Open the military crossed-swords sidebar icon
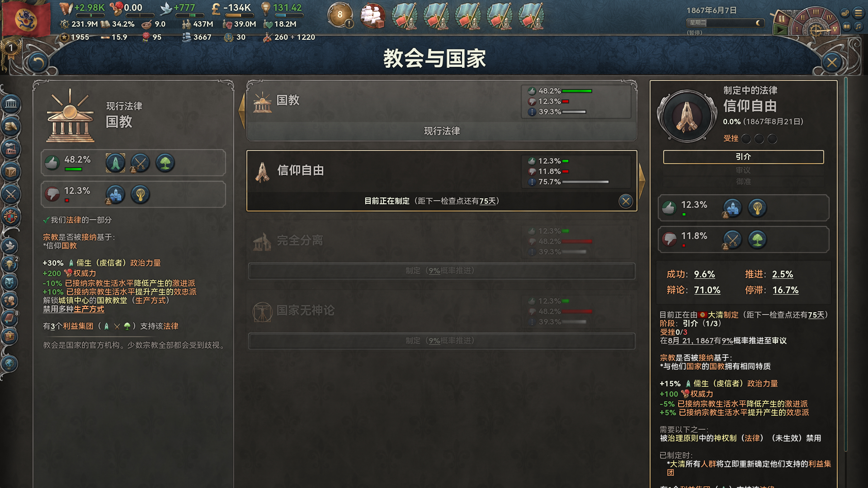Viewport: 868px width, 488px height. (x=11, y=195)
